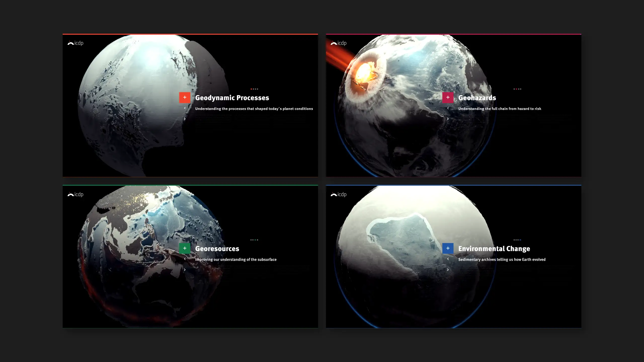Click the orange plus button beside Geodynamic Processes
644x362 pixels.
click(x=185, y=98)
